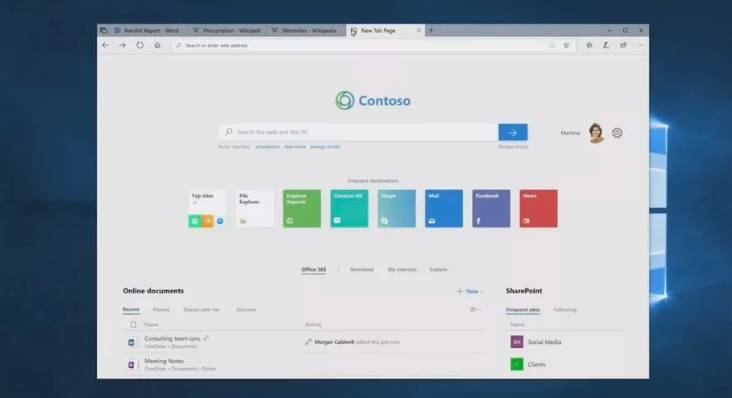
Task: Open the Mail tile
Action: click(x=444, y=209)
